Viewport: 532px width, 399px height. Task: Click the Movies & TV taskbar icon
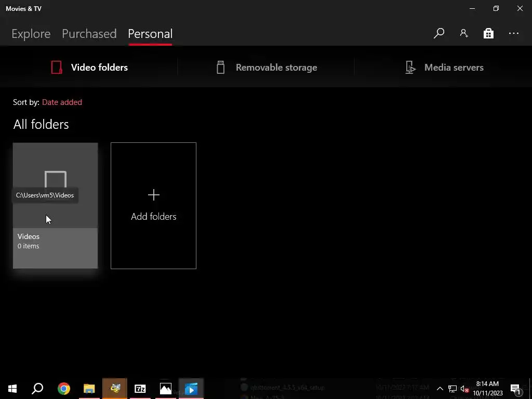coord(191,389)
